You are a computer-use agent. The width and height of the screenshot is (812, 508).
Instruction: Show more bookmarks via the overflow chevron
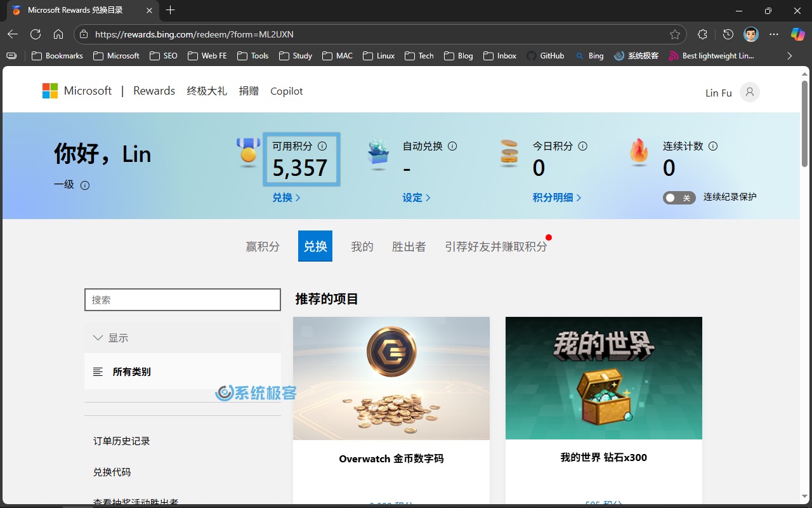pyautogui.click(x=789, y=56)
